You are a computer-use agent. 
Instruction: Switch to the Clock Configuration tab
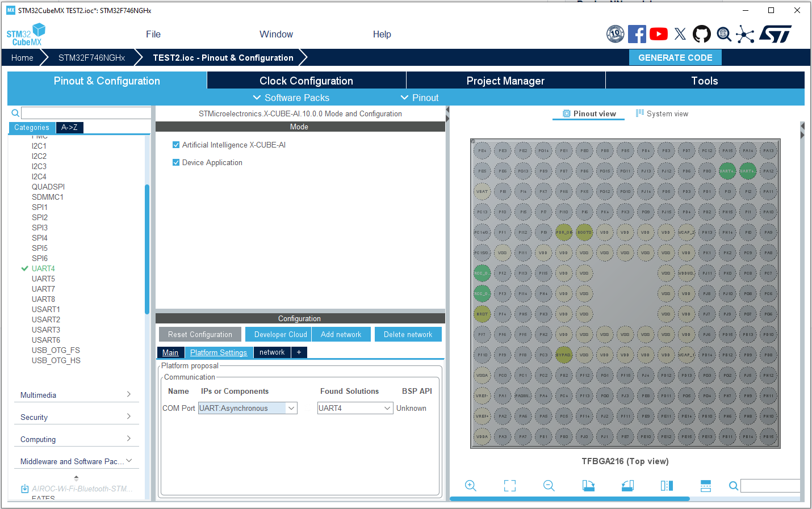[305, 80]
